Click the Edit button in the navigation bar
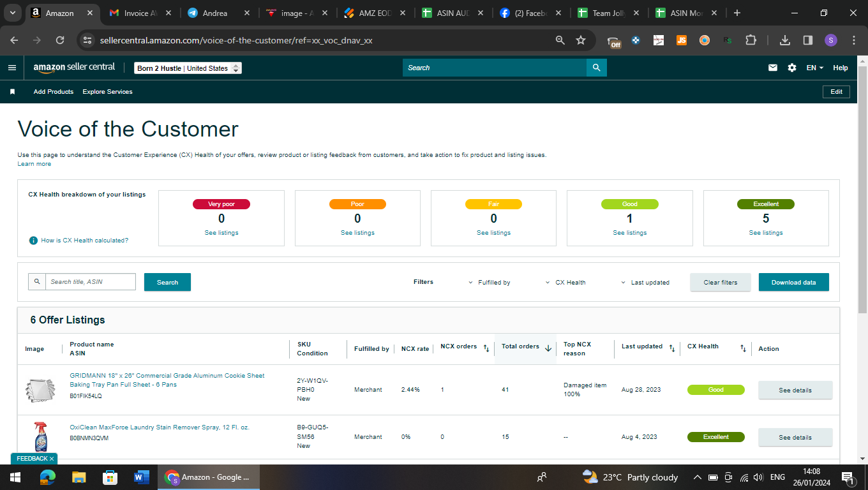 click(836, 92)
